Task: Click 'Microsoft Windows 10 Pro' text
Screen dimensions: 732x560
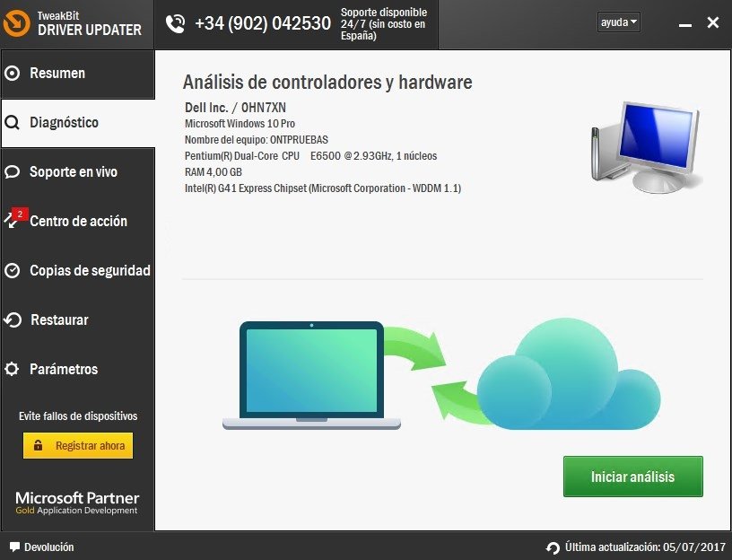Action: point(240,124)
